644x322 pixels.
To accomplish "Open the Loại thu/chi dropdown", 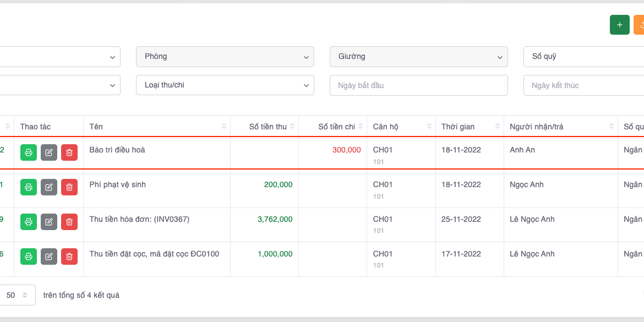I will (225, 85).
